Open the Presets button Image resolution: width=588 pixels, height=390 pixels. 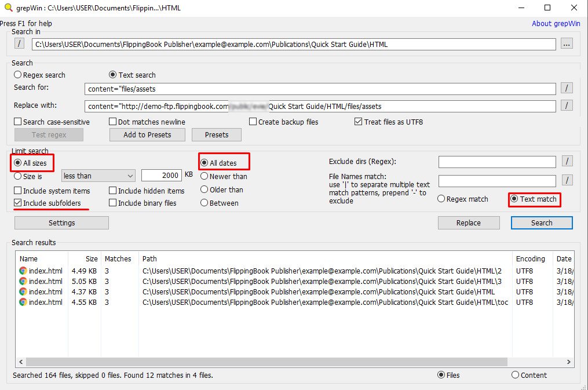(x=217, y=134)
